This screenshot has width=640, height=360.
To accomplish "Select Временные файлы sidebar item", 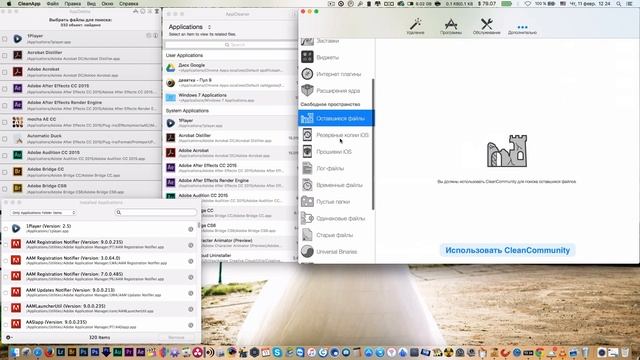I will pyautogui.click(x=336, y=185).
